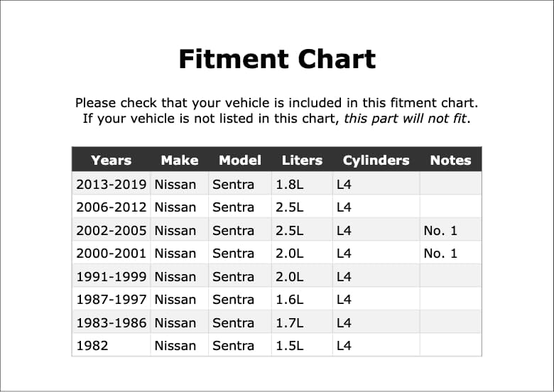The image size is (554, 392).
Task: Select the Model column header
Action: 240,160
